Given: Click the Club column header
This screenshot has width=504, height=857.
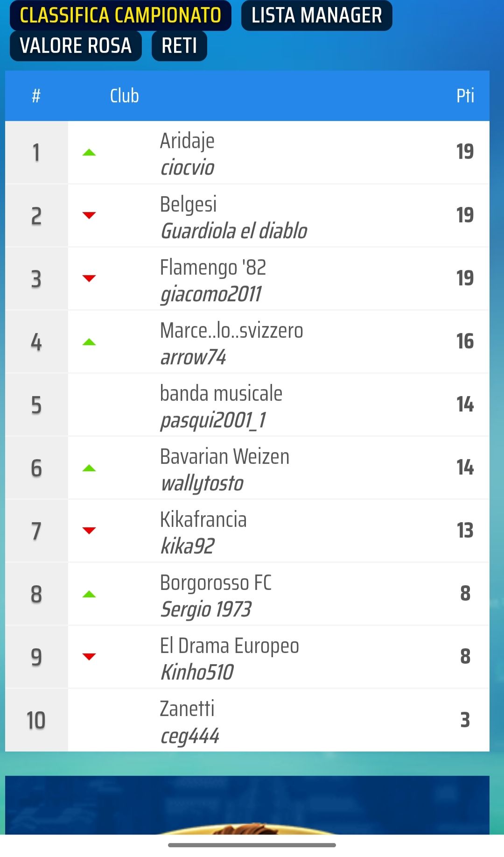Looking at the screenshot, I should (x=124, y=96).
